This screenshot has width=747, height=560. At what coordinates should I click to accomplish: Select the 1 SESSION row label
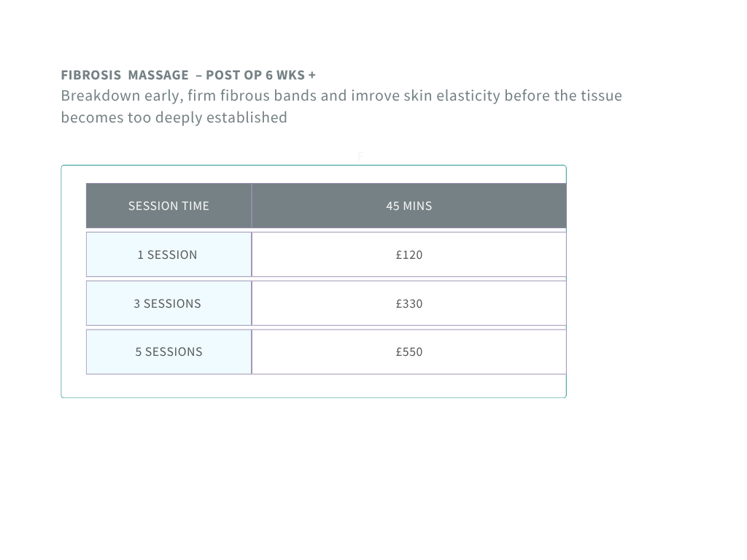click(169, 254)
